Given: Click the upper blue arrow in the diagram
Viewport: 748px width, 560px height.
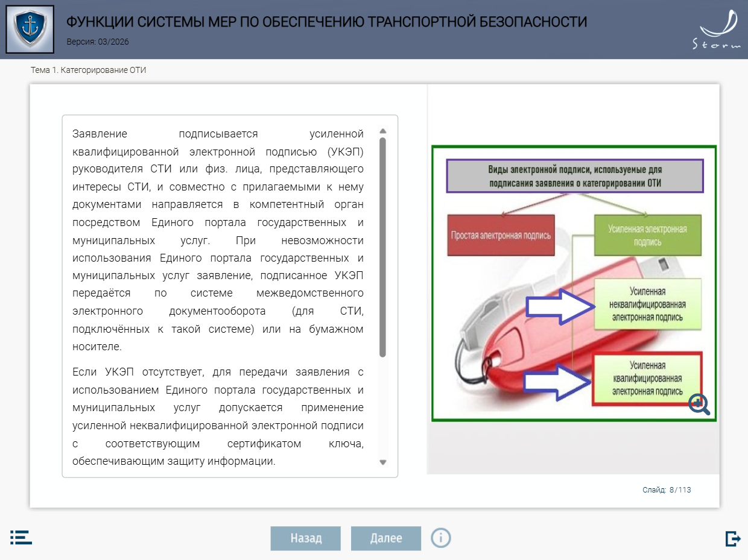Looking at the screenshot, I should (557, 306).
